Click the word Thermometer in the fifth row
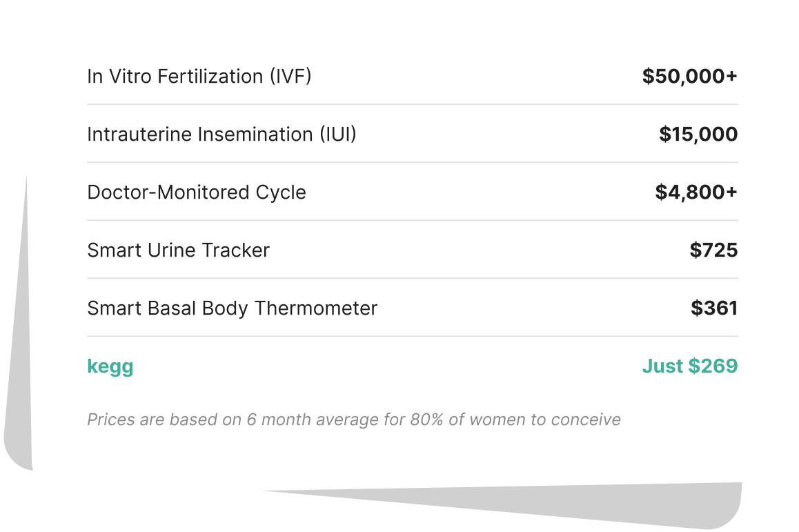This screenshot has width=799, height=532. [316, 308]
